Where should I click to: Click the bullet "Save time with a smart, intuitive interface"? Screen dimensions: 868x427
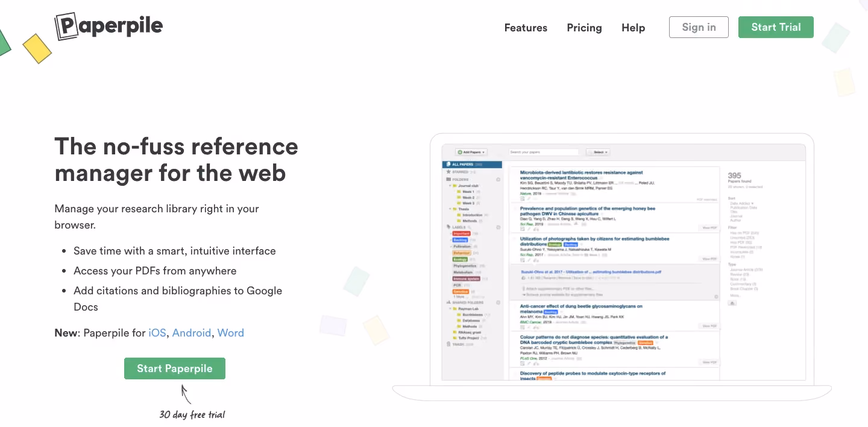175,251
